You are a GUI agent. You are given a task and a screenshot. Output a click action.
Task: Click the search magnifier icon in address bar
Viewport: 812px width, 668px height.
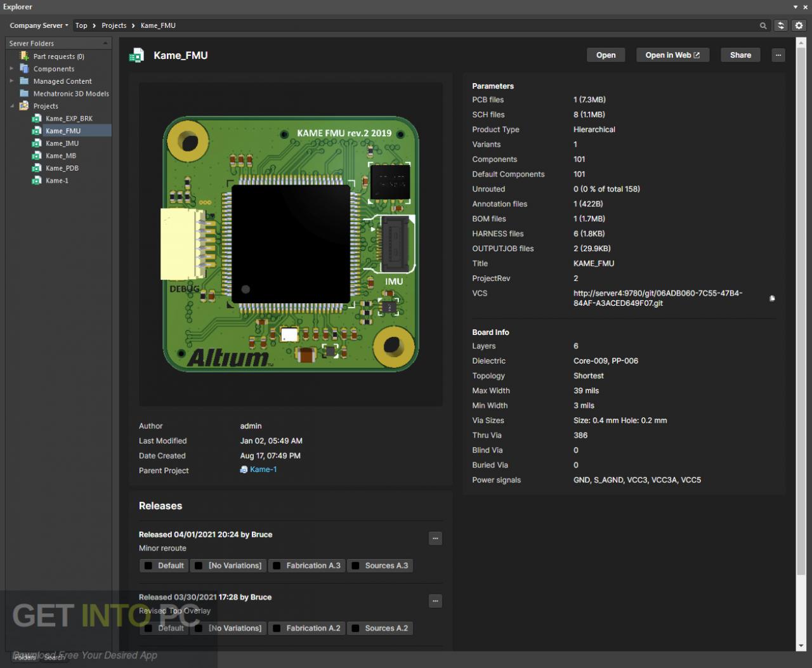pos(763,25)
